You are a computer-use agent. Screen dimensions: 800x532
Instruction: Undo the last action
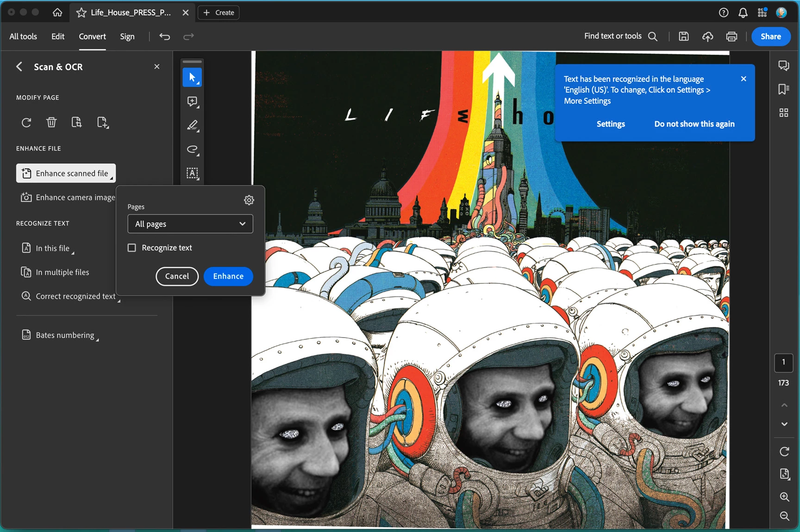point(165,37)
